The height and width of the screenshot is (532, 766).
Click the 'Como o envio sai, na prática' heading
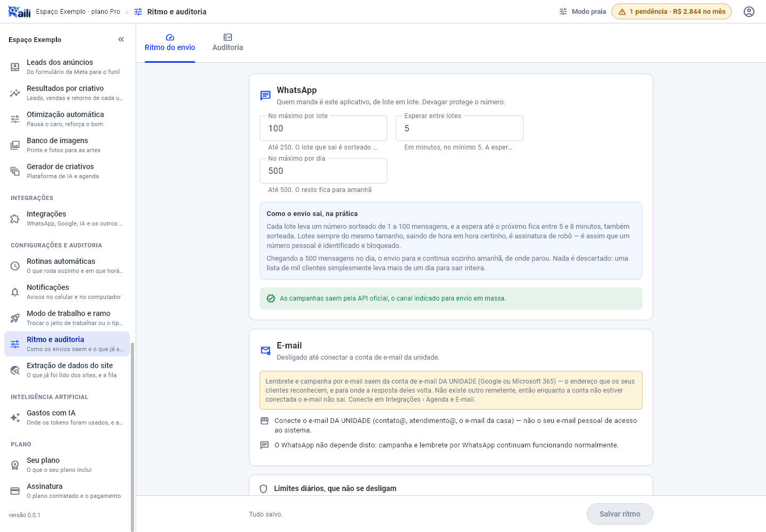312,214
